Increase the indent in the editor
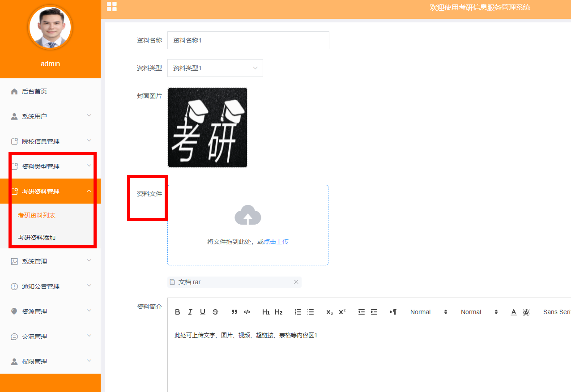This screenshot has height=392, width=571. [374, 312]
